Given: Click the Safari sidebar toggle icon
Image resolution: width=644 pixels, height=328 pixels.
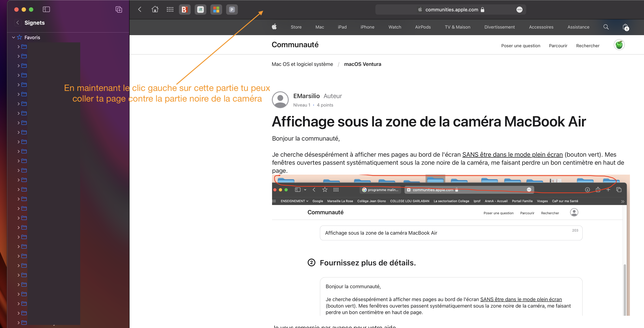Looking at the screenshot, I should (46, 10).
